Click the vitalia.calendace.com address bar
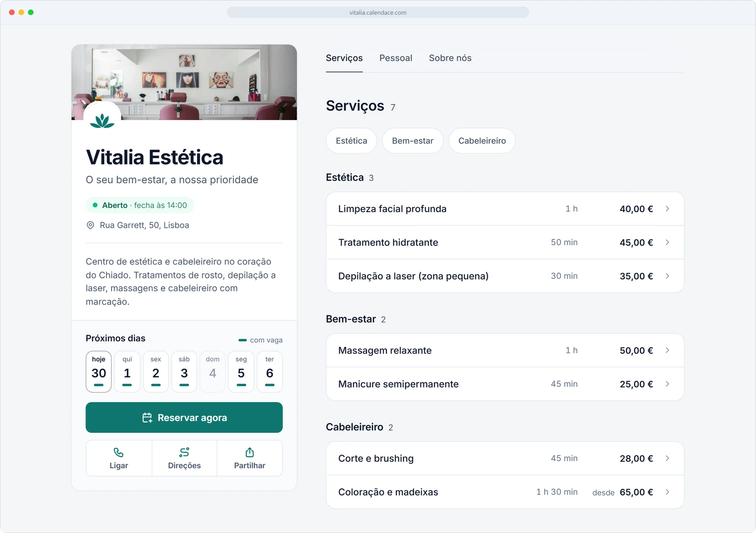This screenshot has height=533, width=756. tap(378, 12)
